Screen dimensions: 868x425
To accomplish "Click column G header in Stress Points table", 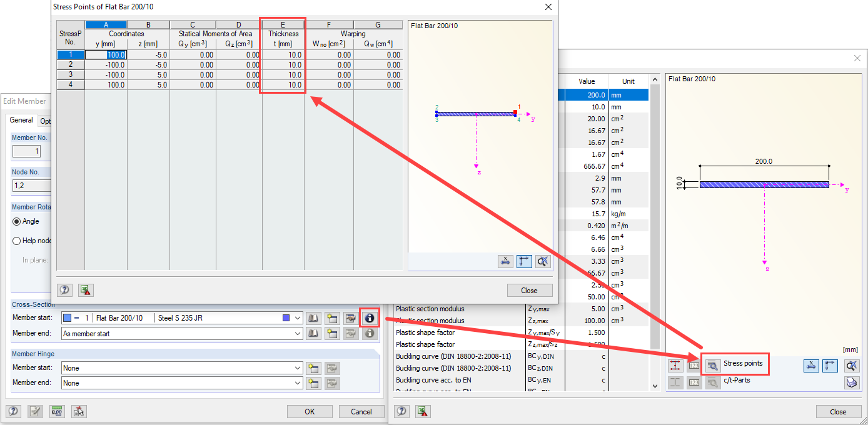I will point(378,24).
